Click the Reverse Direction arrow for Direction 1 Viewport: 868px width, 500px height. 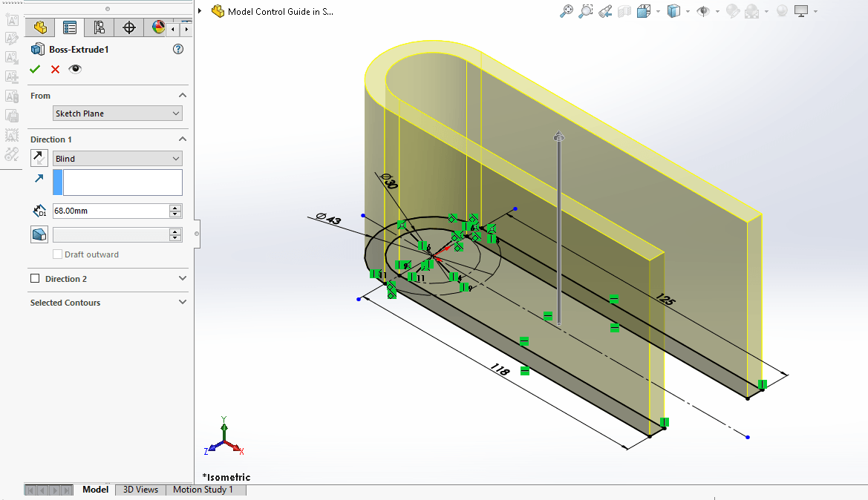click(x=39, y=157)
